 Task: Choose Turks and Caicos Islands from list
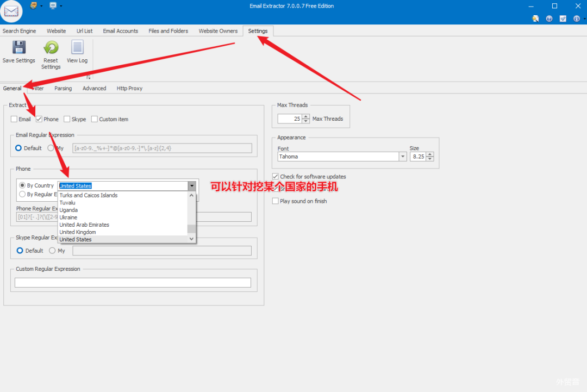pos(122,195)
